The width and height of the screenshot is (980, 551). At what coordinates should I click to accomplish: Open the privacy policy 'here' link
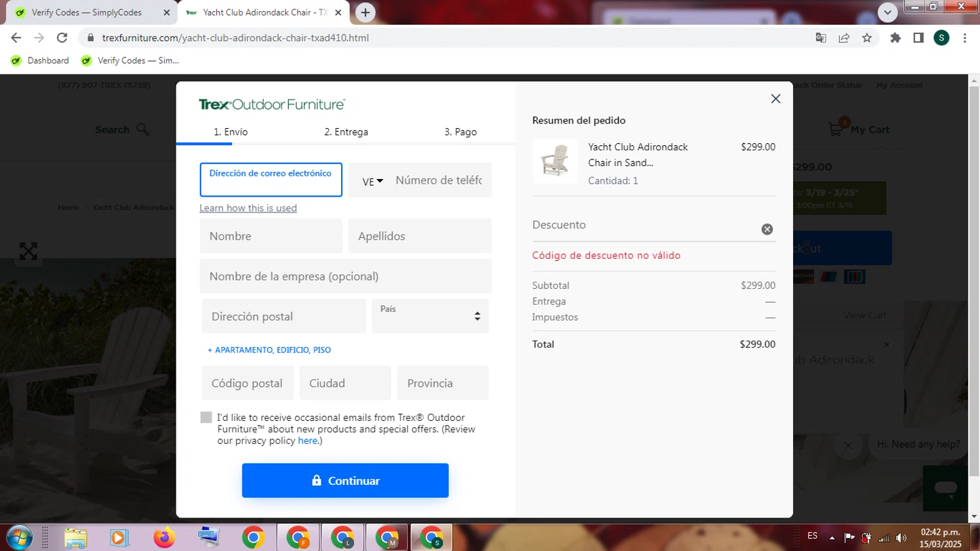pos(308,441)
